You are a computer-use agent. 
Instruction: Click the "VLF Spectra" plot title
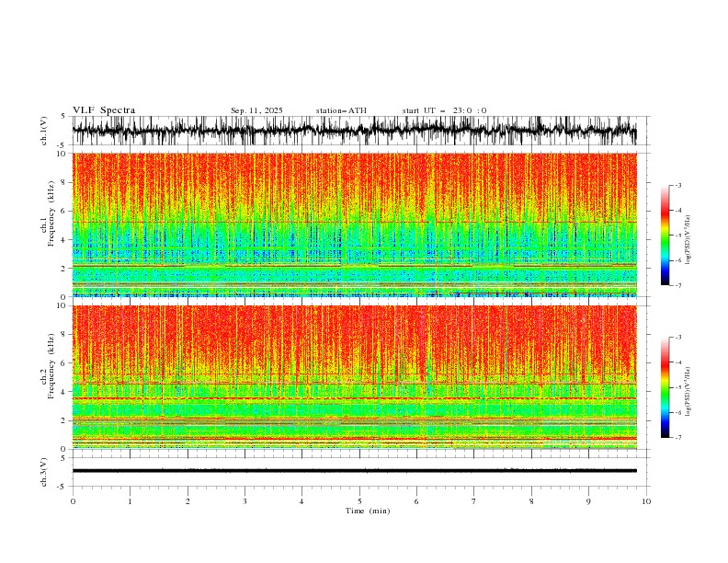click(x=104, y=110)
